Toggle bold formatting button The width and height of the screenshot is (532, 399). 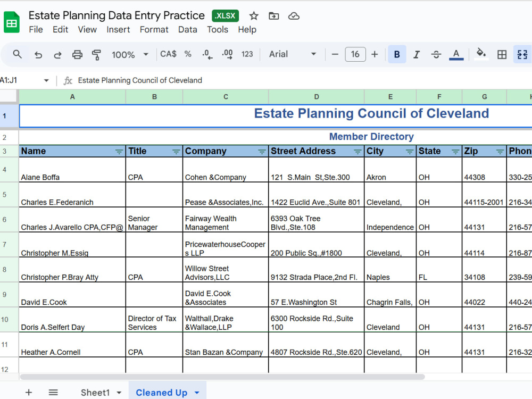pyautogui.click(x=397, y=54)
